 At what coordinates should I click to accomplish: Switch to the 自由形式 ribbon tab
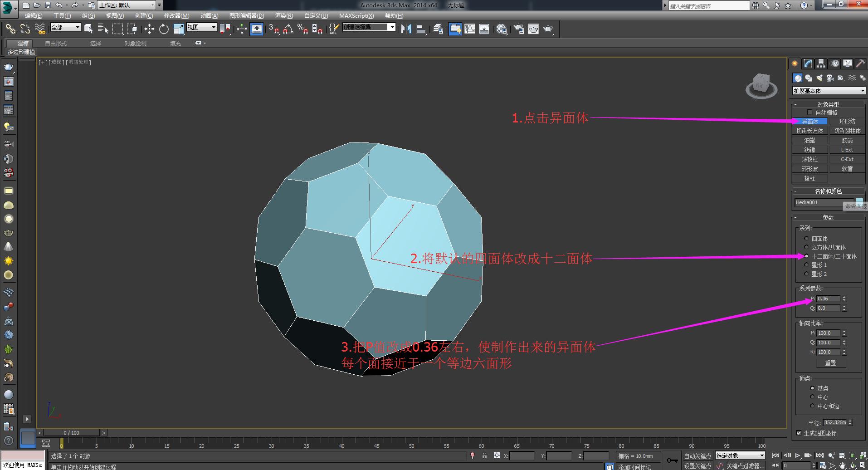pos(55,43)
